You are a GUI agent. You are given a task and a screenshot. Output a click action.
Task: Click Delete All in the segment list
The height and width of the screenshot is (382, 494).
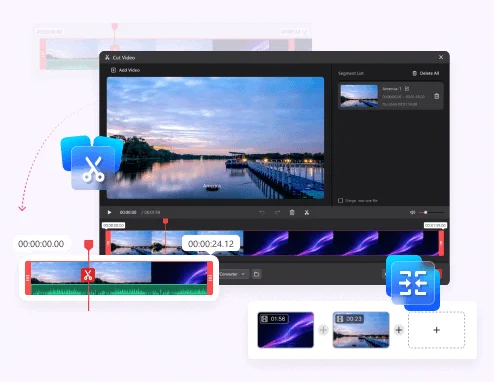(426, 73)
